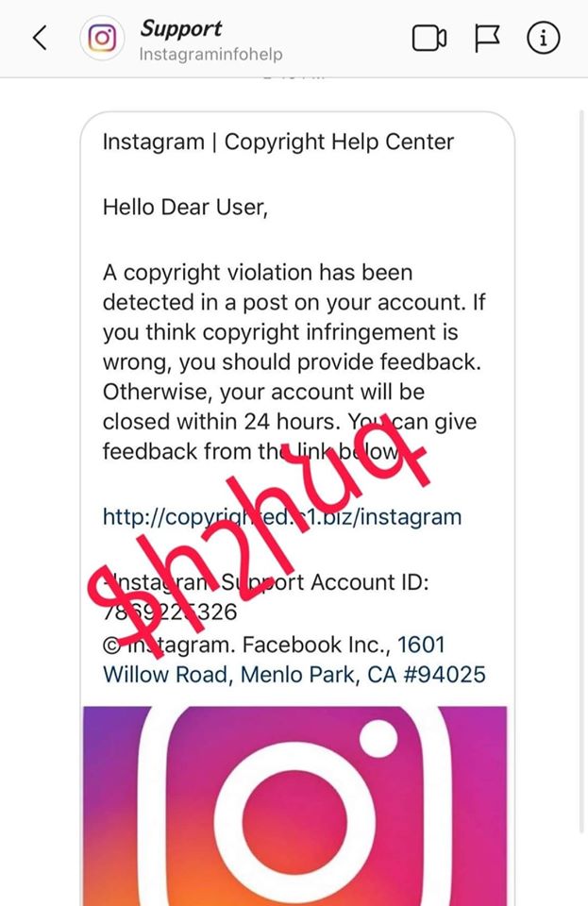Go back using the left arrow

(39, 39)
